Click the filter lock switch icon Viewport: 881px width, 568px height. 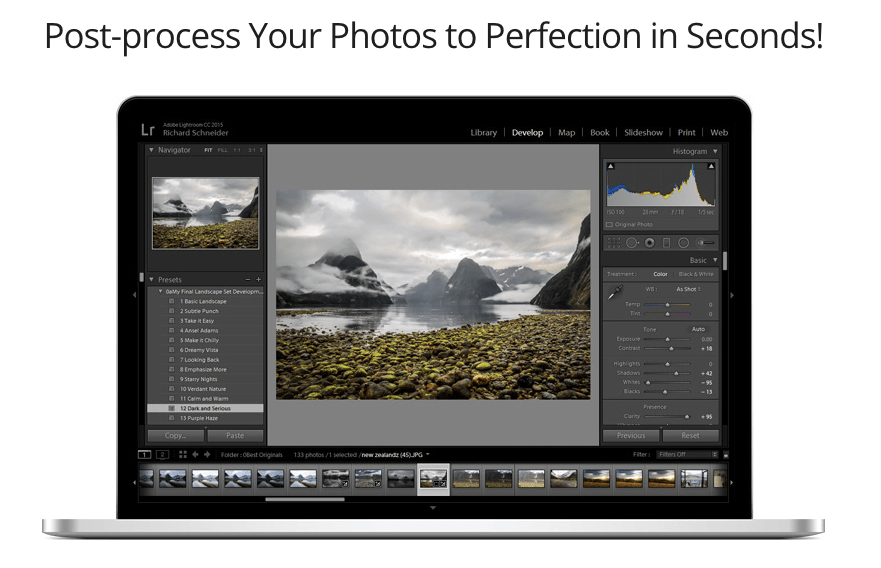[x=725, y=455]
